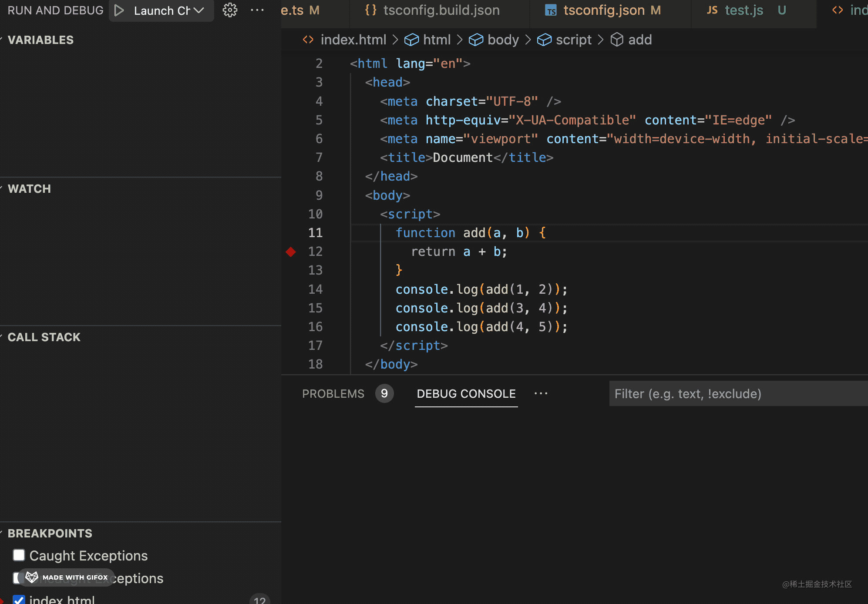868x604 pixels.
Task: Collapse the VARIABLES section
Action: tap(40, 40)
